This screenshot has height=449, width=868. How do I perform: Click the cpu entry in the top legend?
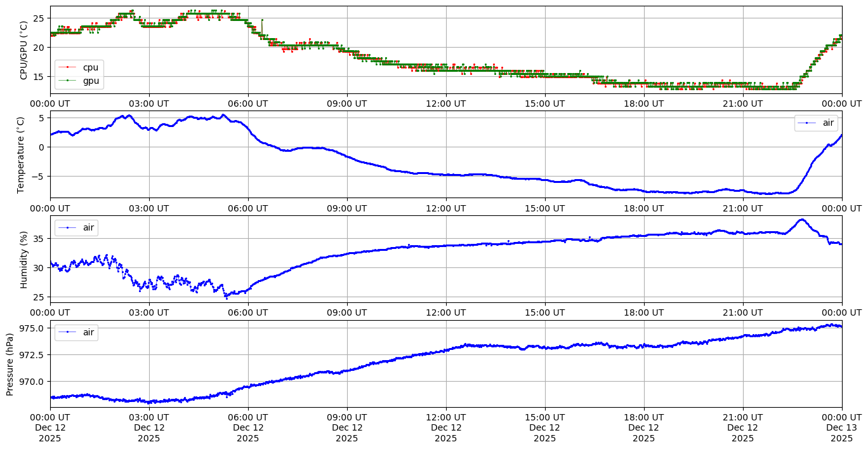(90, 68)
